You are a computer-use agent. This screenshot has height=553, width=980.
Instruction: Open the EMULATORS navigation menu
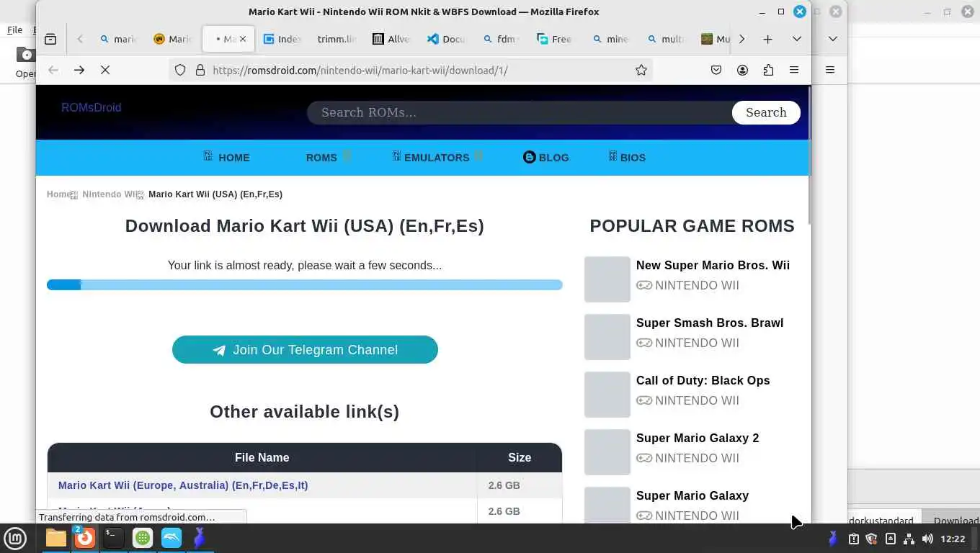click(x=437, y=157)
